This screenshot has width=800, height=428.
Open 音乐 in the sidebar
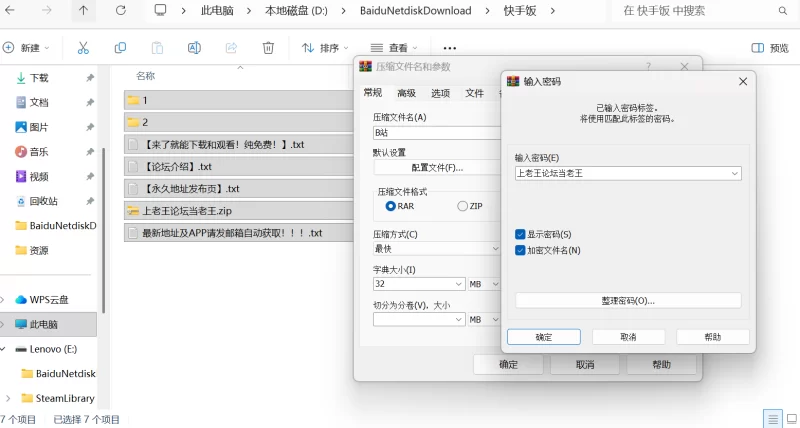point(39,152)
